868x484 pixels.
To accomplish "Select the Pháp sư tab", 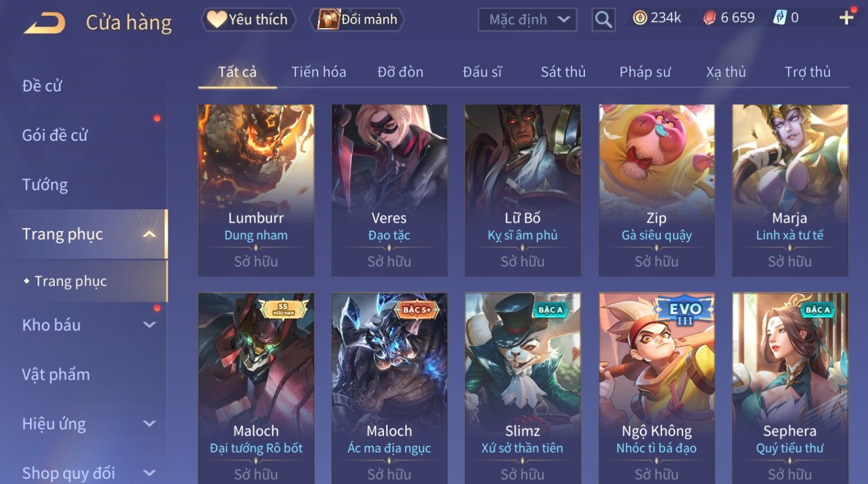I will point(645,72).
